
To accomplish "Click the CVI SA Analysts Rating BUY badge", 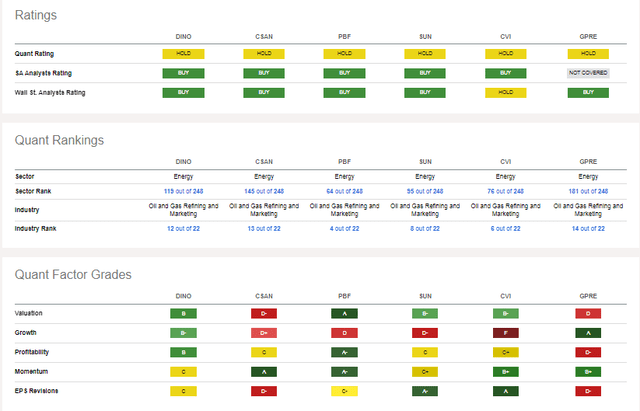I will 506,73.
